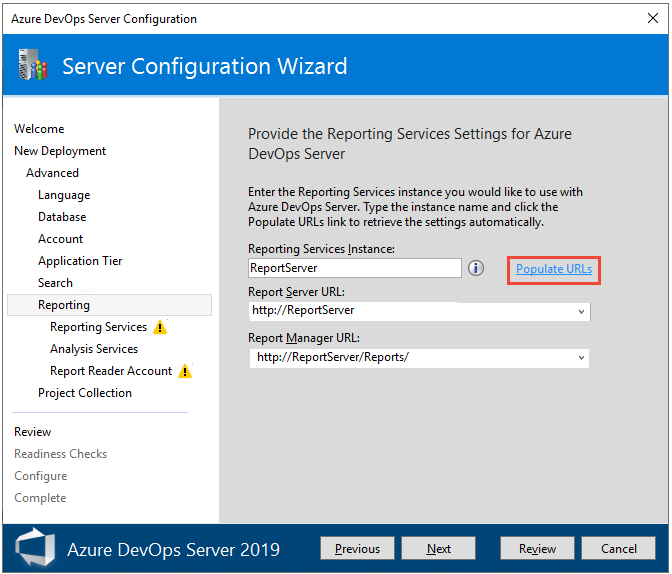Expand the Report Manager URL dropdown

581,357
